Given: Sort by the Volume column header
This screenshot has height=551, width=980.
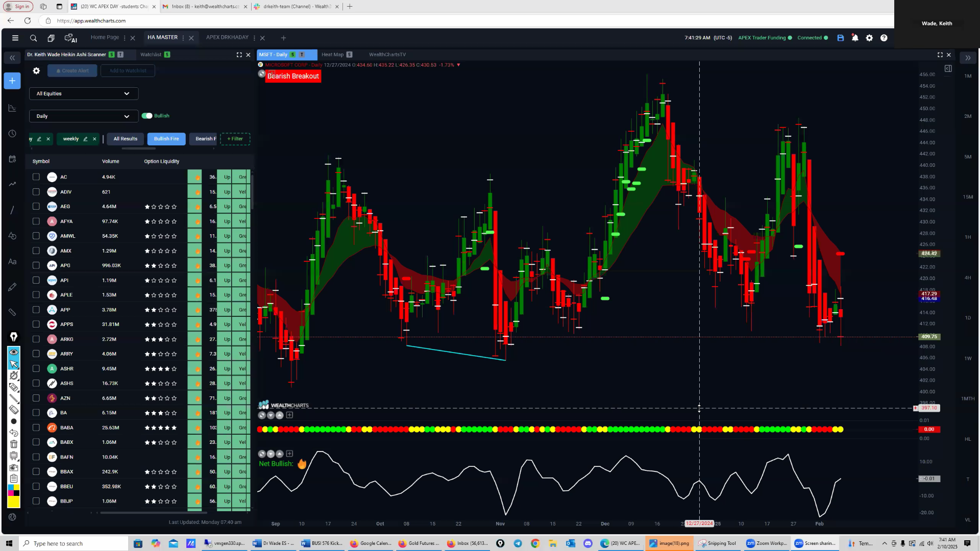Looking at the screenshot, I should point(110,161).
